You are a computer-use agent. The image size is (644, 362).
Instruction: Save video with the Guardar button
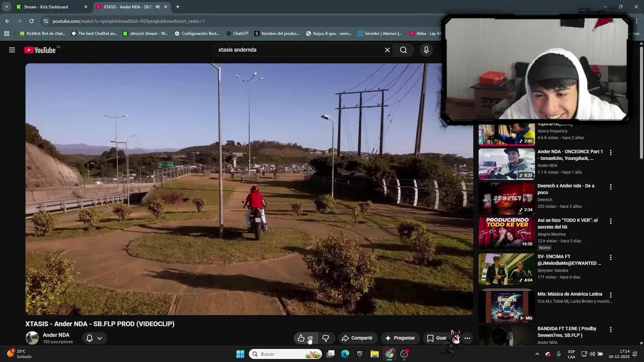(x=437, y=338)
